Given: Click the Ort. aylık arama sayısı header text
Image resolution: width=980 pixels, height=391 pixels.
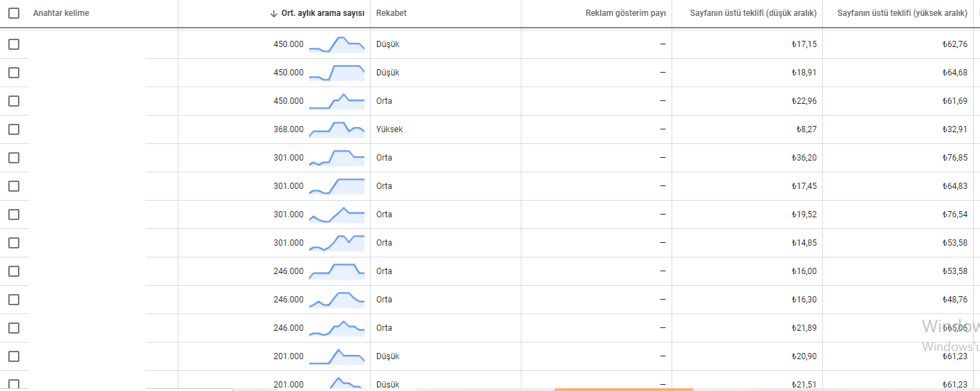Looking at the screenshot, I should pyautogui.click(x=323, y=13).
